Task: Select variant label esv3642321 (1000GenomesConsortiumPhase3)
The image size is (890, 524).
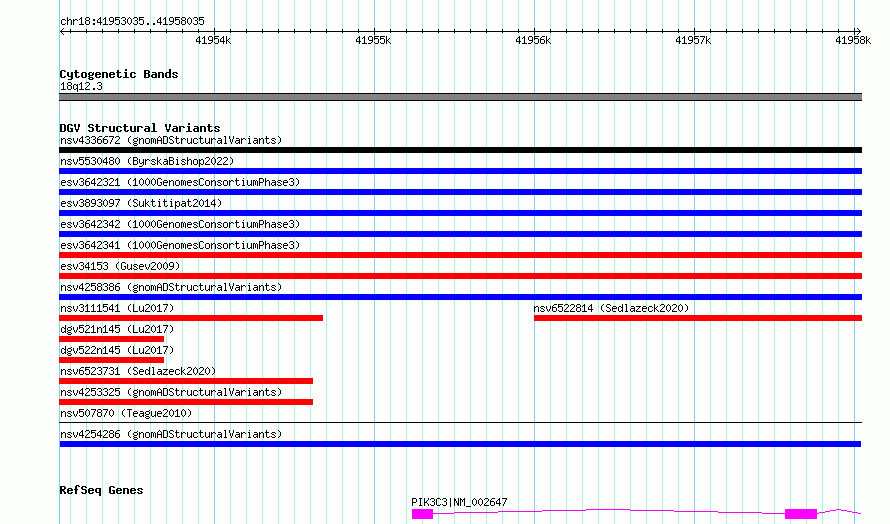Action: tap(180, 182)
